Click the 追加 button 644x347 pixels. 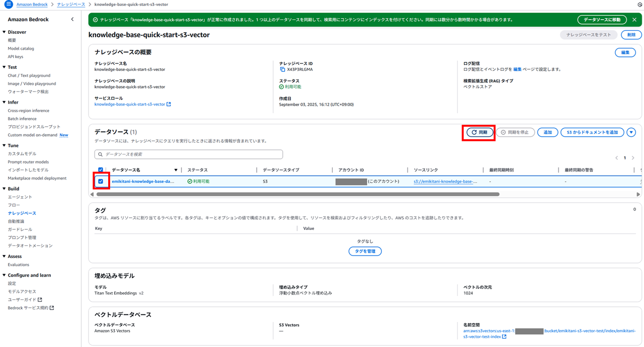click(547, 132)
